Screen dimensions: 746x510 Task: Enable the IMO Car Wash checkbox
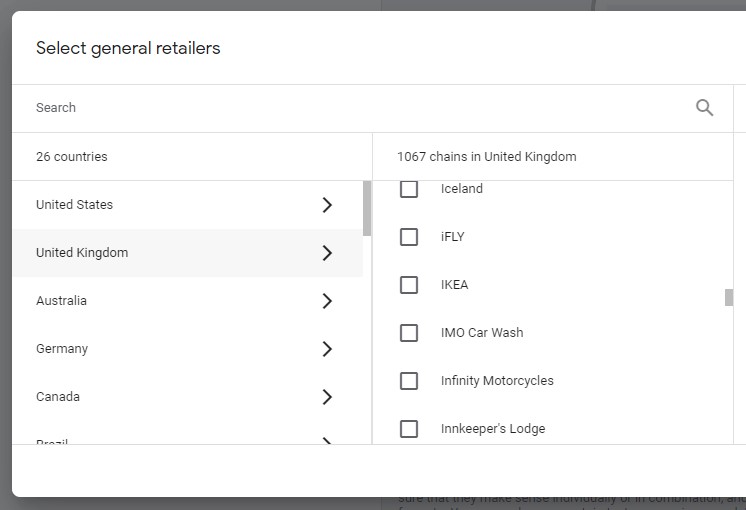coord(409,333)
